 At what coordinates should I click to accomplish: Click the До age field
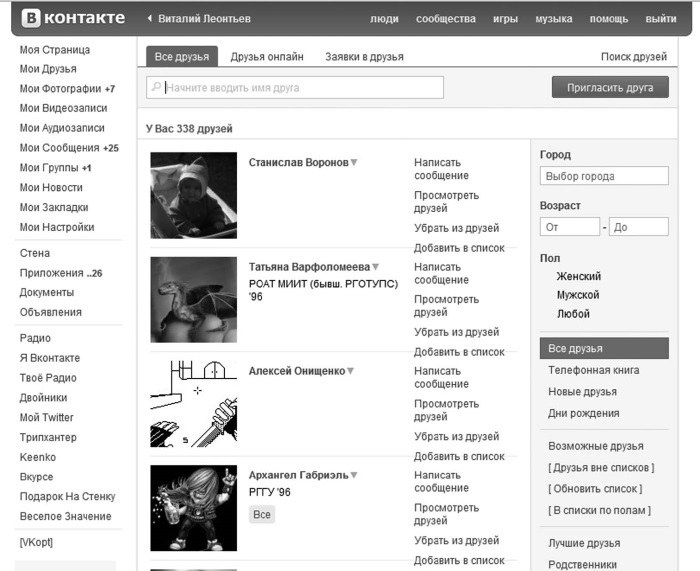[639, 227]
